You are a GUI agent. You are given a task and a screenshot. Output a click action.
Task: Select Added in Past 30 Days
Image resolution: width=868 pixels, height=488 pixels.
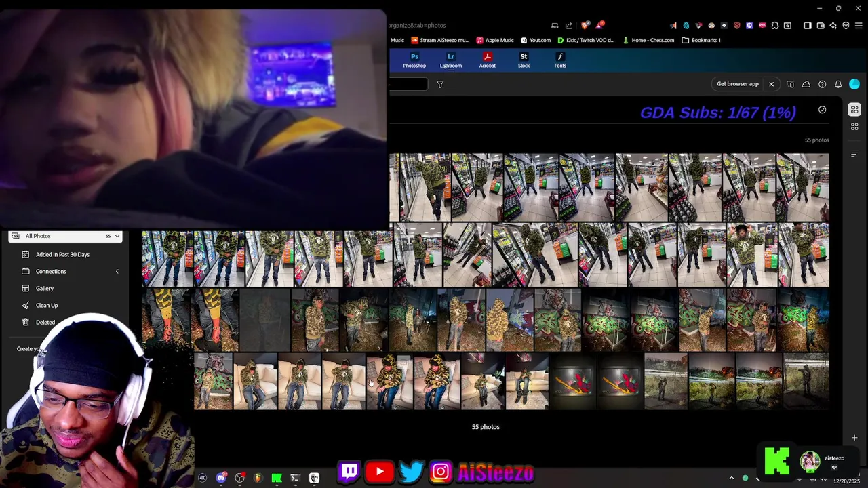point(62,254)
